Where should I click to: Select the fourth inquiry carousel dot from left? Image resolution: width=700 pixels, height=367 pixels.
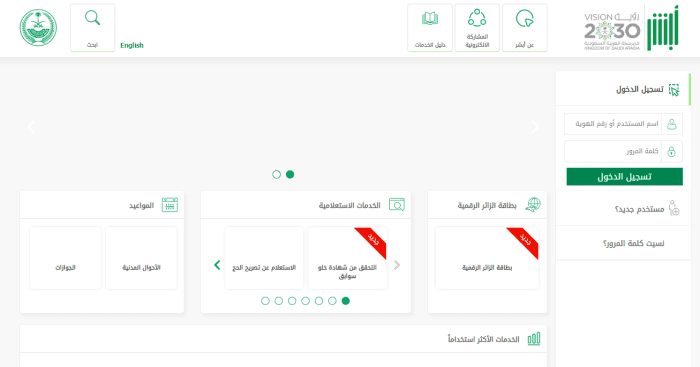tap(305, 301)
